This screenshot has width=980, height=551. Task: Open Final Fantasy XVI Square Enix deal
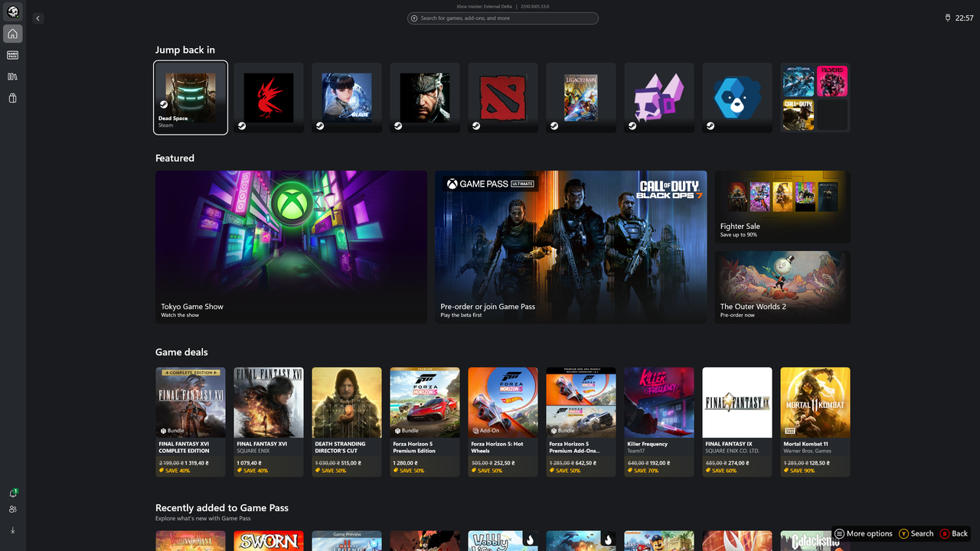(x=269, y=422)
